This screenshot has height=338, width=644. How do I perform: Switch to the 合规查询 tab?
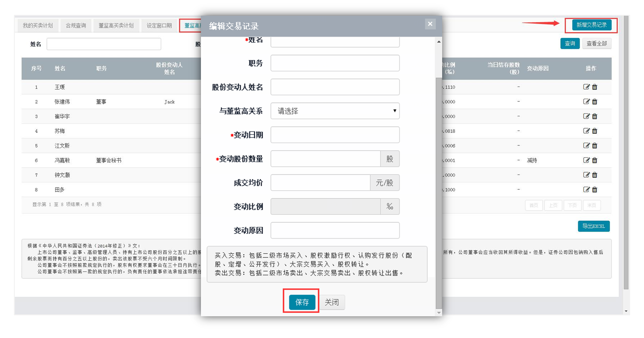tap(76, 25)
